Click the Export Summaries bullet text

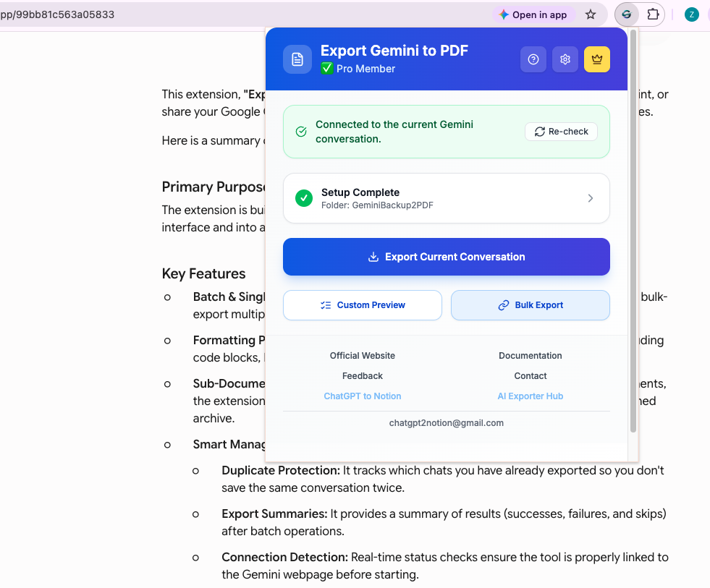tap(444, 522)
